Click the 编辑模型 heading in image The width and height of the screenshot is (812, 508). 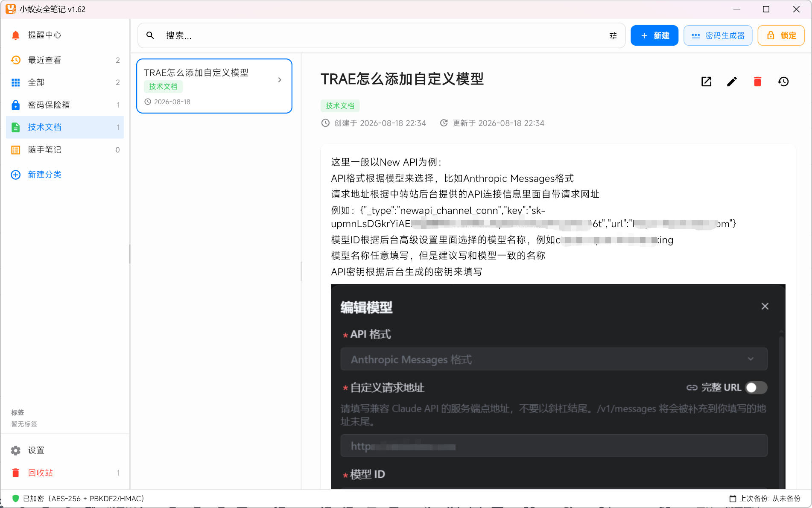pos(366,307)
